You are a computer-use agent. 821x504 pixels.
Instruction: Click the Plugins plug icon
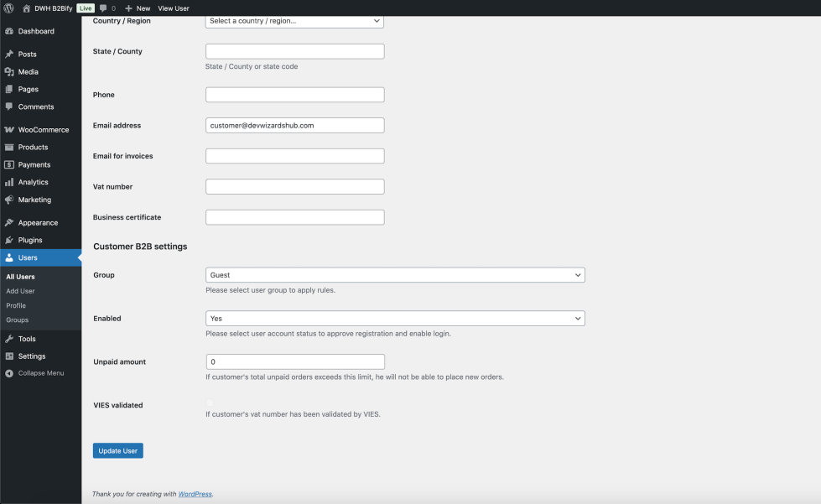[x=9, y=240]
